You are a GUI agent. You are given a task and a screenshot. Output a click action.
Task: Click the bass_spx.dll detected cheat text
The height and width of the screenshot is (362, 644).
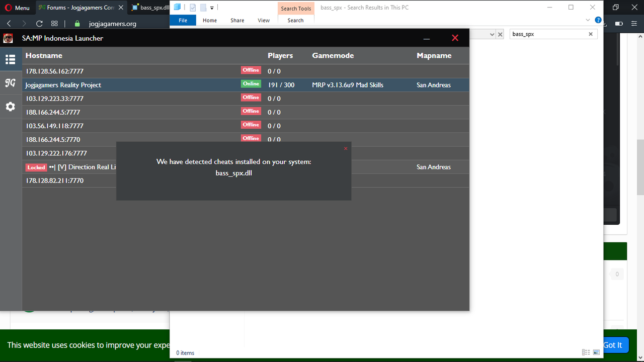[233, 173]
